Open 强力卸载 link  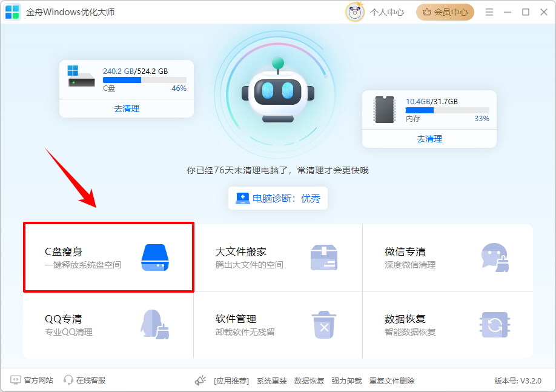click(x=346, y=380)
